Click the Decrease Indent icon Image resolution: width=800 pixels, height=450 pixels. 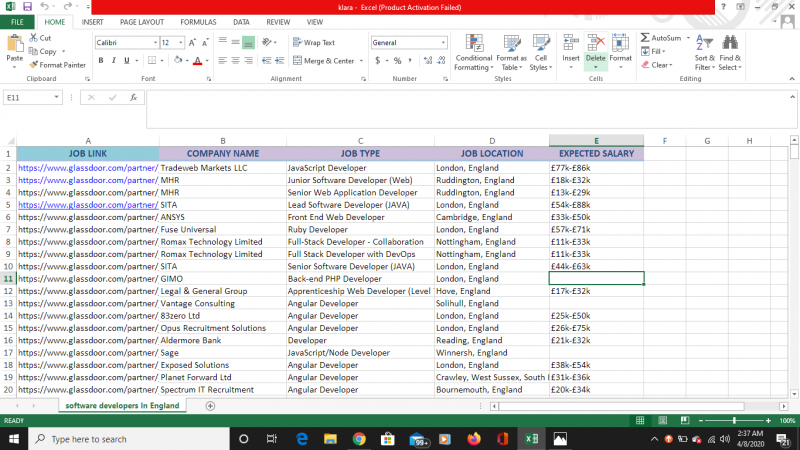coord(266,61)
